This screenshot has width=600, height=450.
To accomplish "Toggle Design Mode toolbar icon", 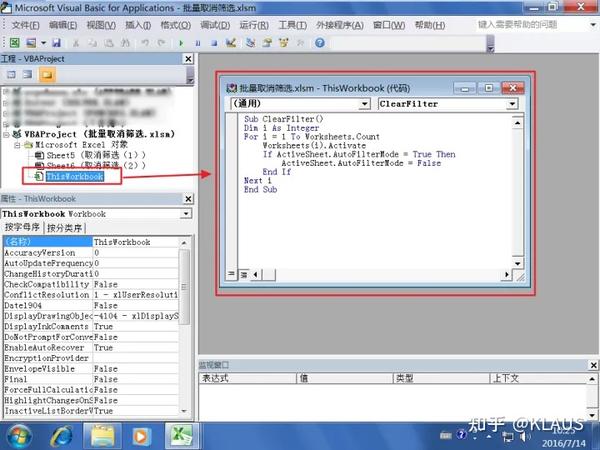I will [231, 42].
